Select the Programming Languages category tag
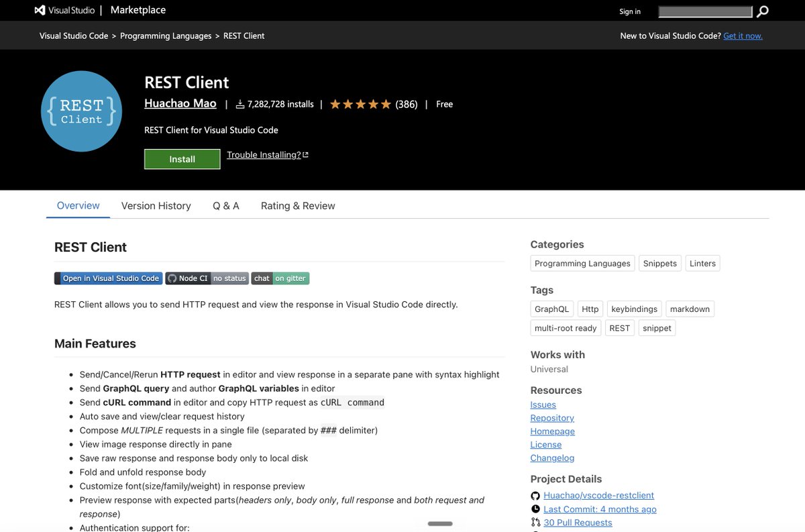The height and width of the screenshot is (532, 805). [x=583, y=264]
